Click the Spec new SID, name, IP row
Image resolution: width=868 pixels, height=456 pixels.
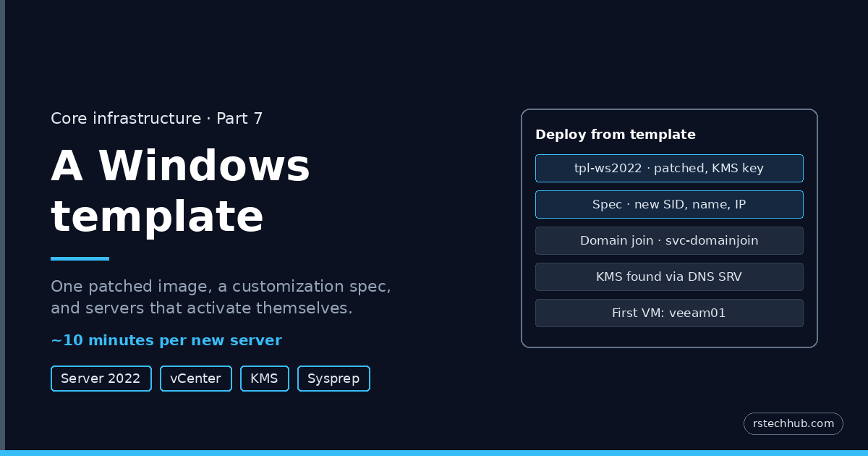(x=669, y=204)
